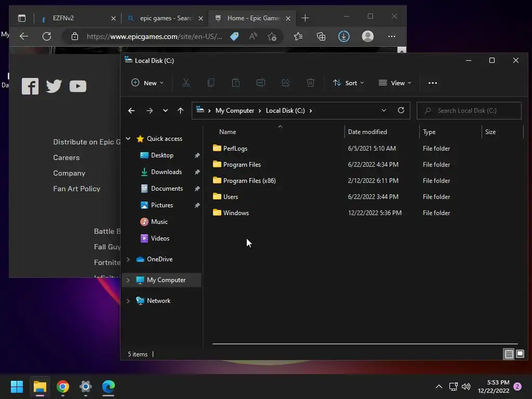The width and height of the screenshot is (532, 399).
Task: Click the shopping price tag icon in Edge
Action: [234, 36]
